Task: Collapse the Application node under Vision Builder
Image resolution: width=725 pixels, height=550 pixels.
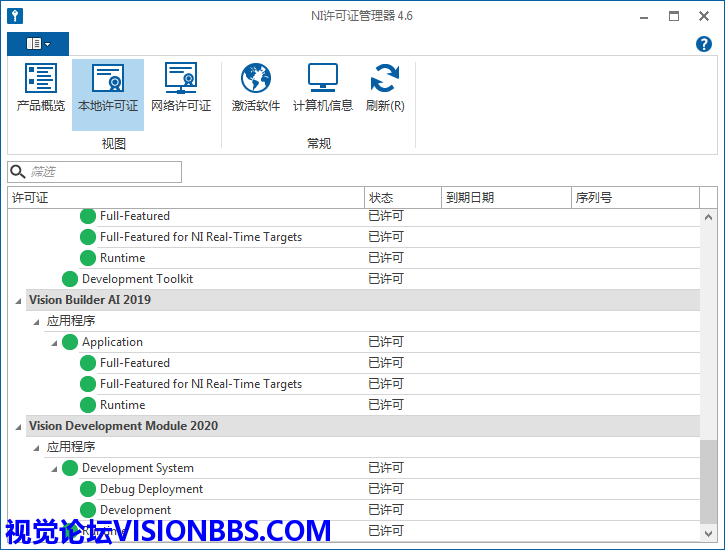Action: pos(54,342)
